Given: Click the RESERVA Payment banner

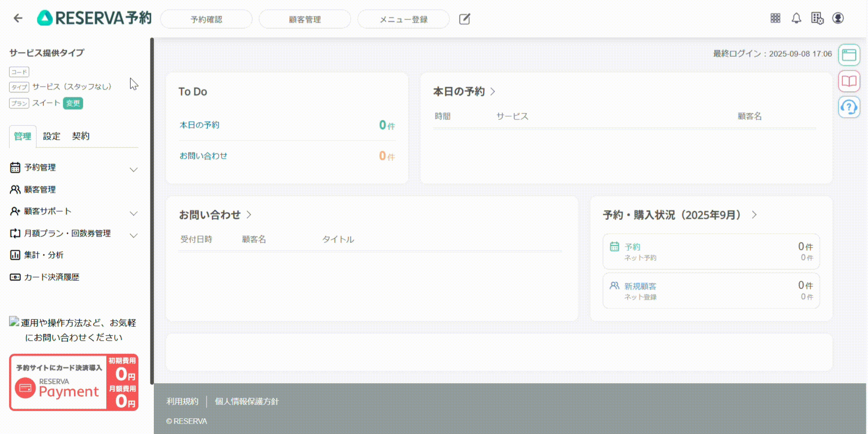Looking at the screenshot, I should (74, 382).
